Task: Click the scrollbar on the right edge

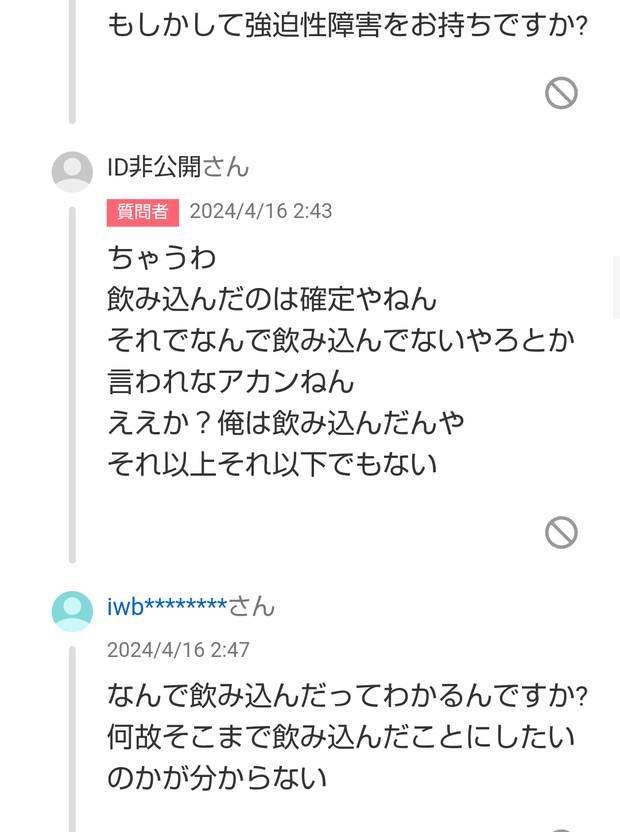Action: pos(616,287)
